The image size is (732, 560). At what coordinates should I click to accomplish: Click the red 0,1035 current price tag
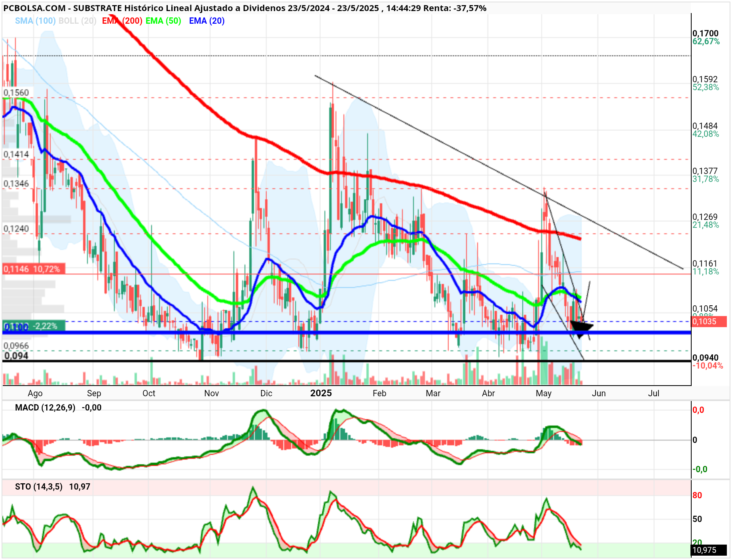coord(709,322)
